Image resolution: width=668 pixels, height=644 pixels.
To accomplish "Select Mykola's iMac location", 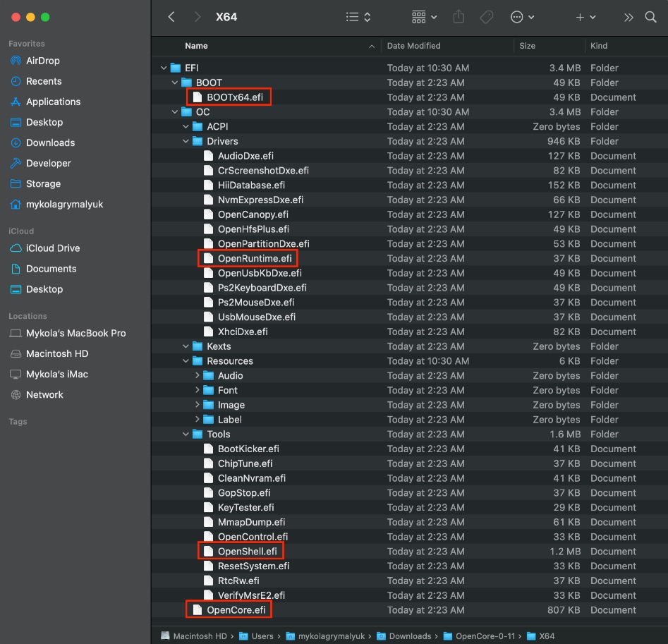I will [49, 374].
